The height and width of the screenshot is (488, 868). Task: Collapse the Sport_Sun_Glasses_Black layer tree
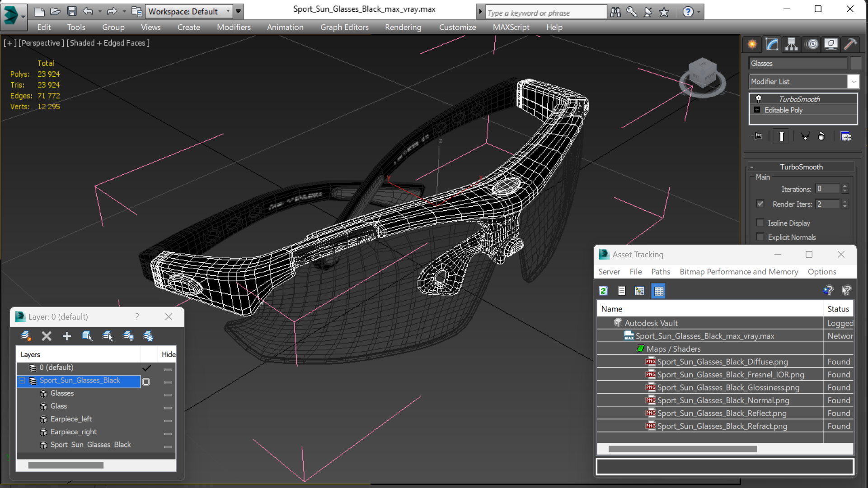(22, 381)
